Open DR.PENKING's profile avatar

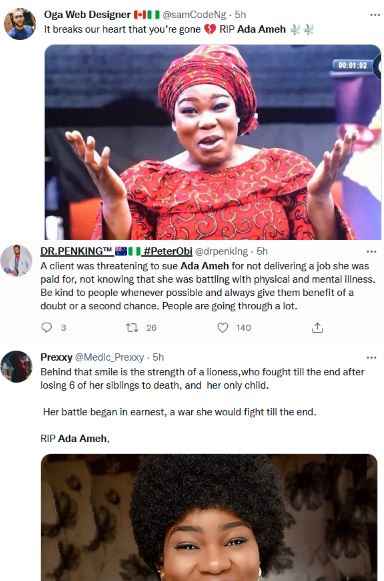click(x=16, y=260)
